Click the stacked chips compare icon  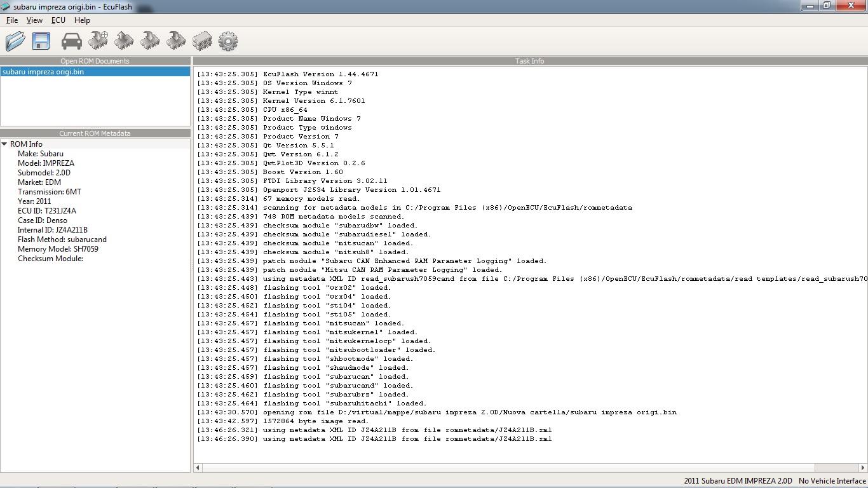(x=202, y=42)
